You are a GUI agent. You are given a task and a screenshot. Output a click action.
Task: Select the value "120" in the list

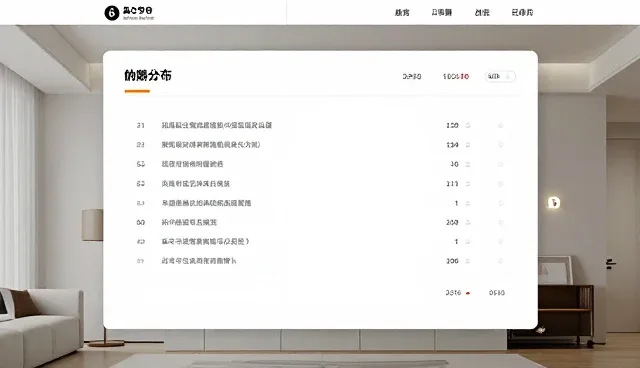point(452,125)
